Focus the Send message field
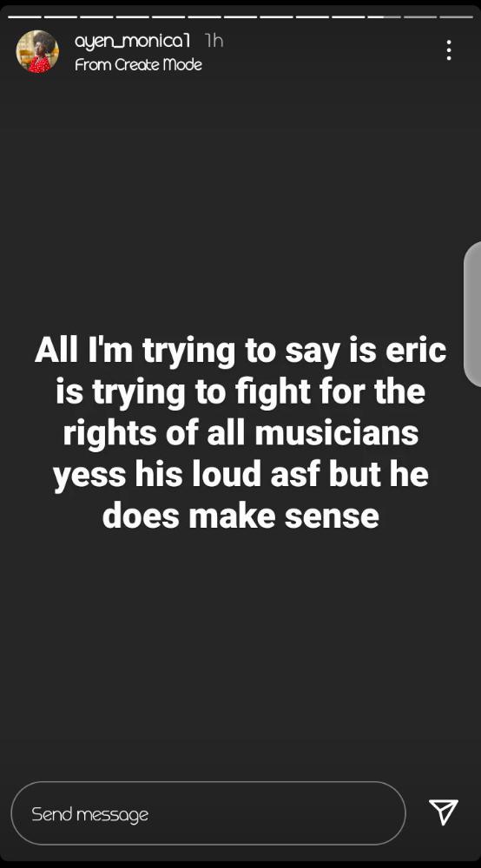Viewport: 481px width, 868px height. pyautogui.click(x=208, y=813)
